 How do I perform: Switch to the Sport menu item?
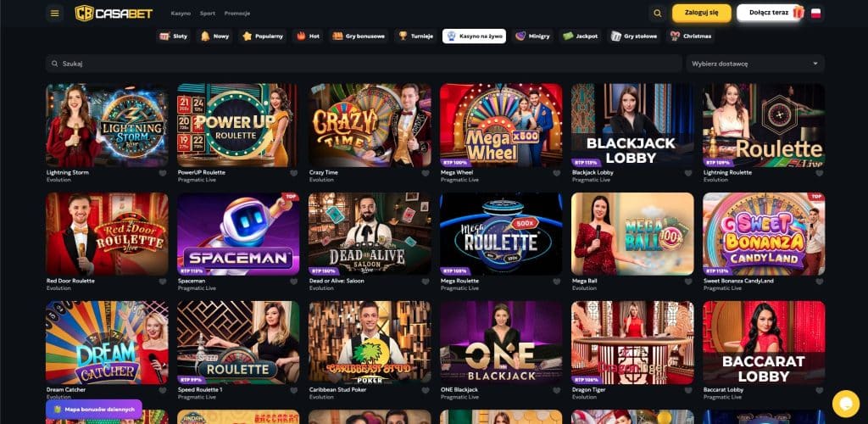(208, 14)
